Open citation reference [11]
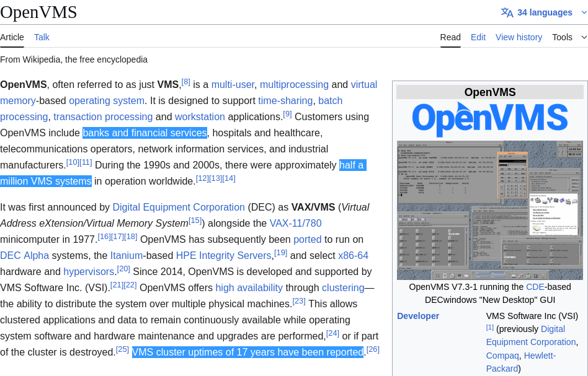 pos(86,162)
